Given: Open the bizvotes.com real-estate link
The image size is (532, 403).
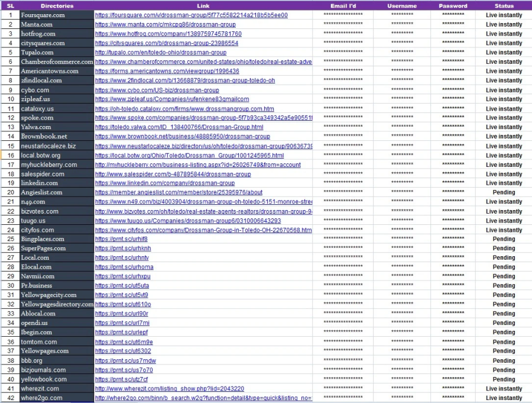Looking at the screenshot, I should point(203,211).
